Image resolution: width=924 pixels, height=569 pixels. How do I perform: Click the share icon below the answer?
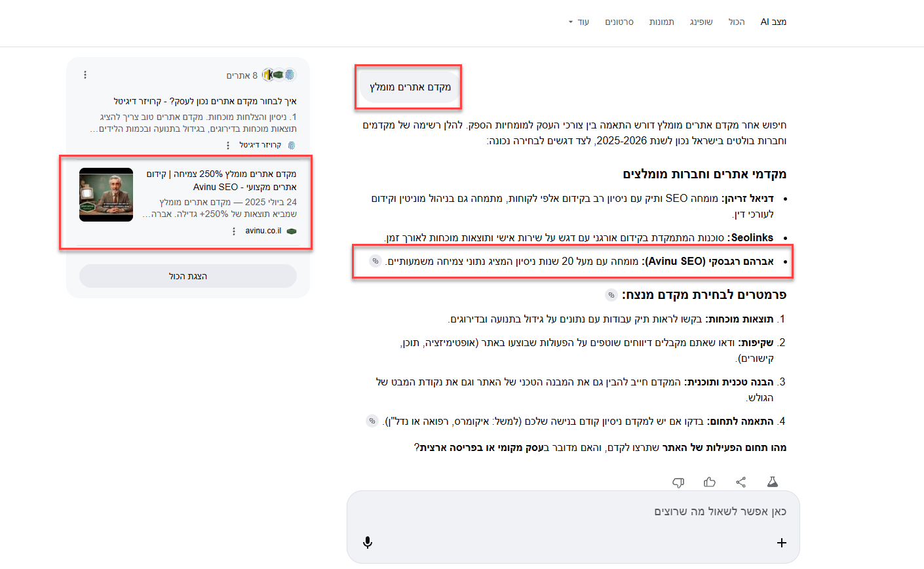741,482
